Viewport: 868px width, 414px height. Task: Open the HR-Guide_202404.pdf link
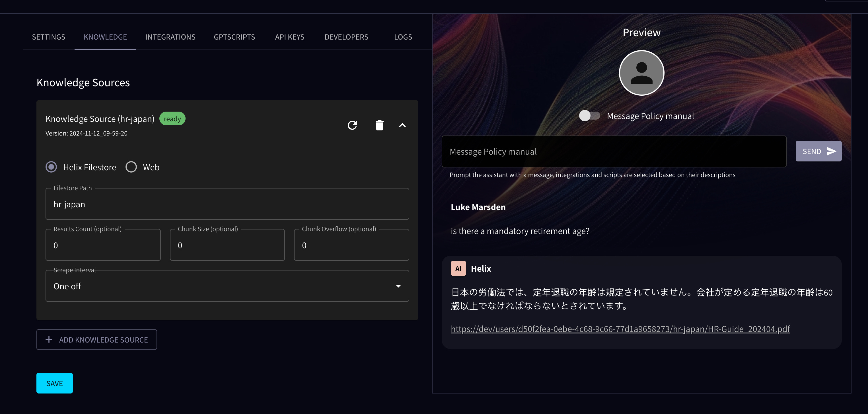(620, 329)
